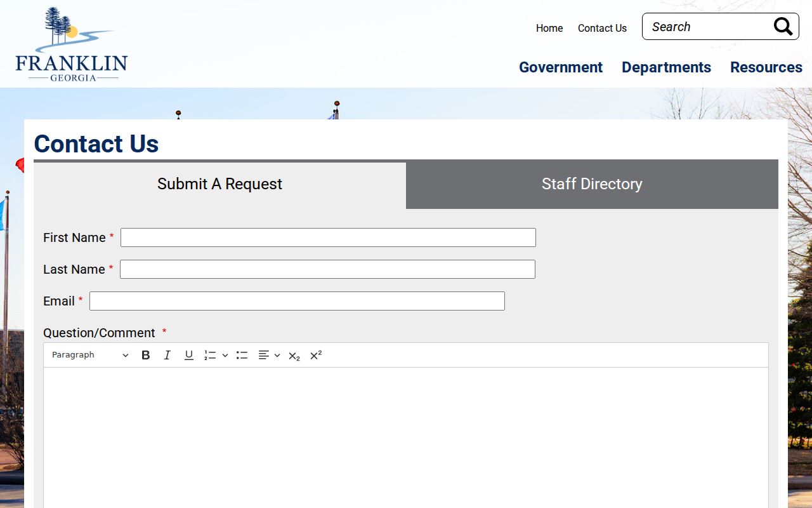Select the Submit A Request tab
This screenshot has width=812, height=508.
pyautogui.click(x=219, y=184)
